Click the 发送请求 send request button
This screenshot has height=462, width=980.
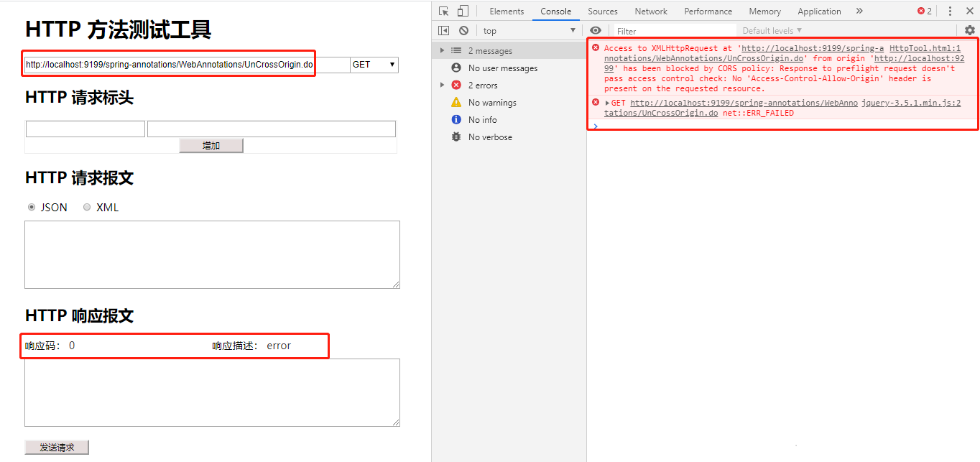tap(57, 447)
